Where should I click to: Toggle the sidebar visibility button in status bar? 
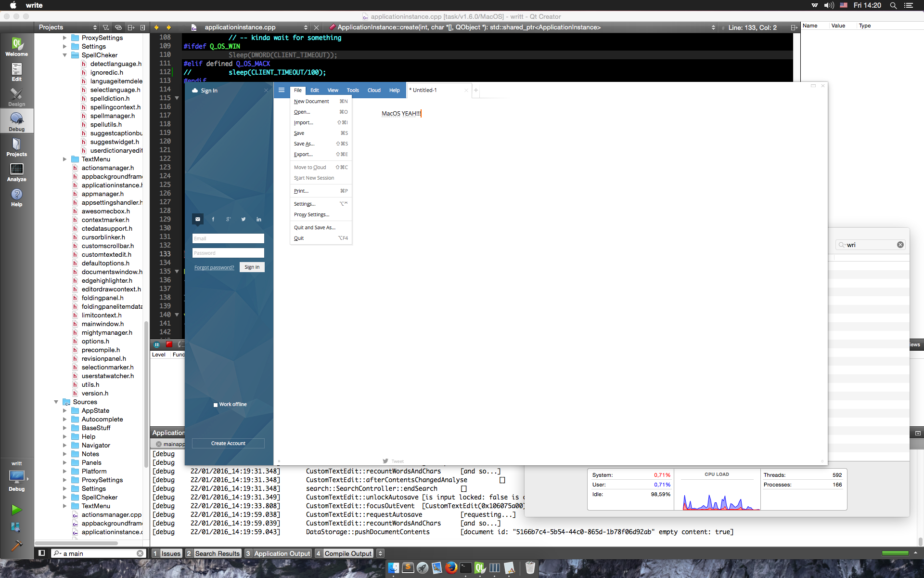point(42,553)
